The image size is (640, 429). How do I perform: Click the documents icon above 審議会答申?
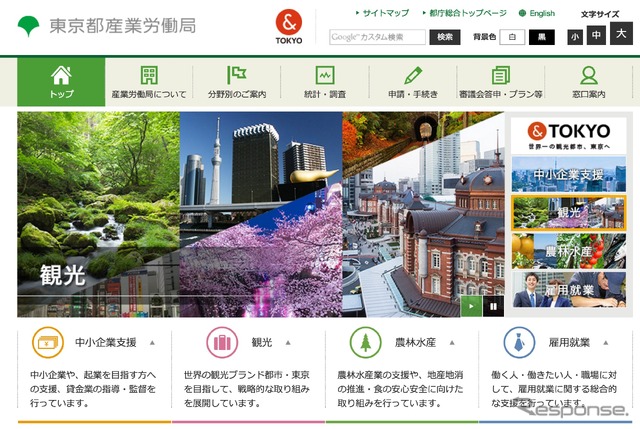point(501,76)
